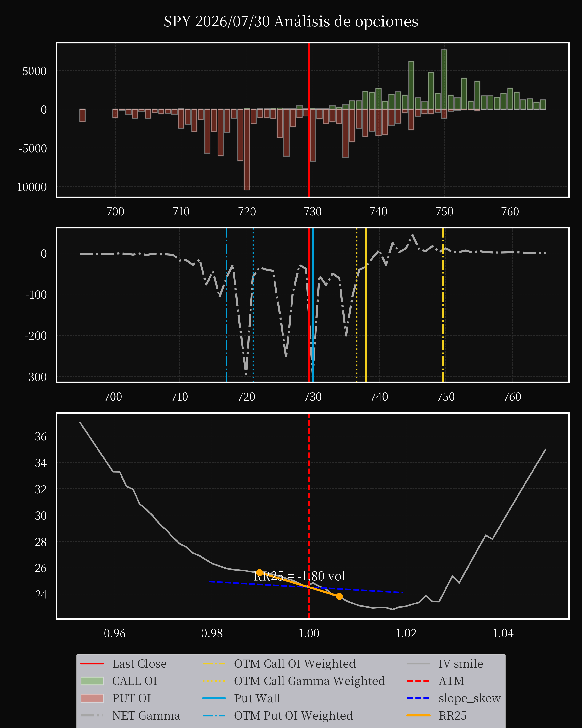Click the '-300' y-axis label in gamma chart
Image resolution: width=582 pixels, height=728 pixels.
tap(36, 377)
